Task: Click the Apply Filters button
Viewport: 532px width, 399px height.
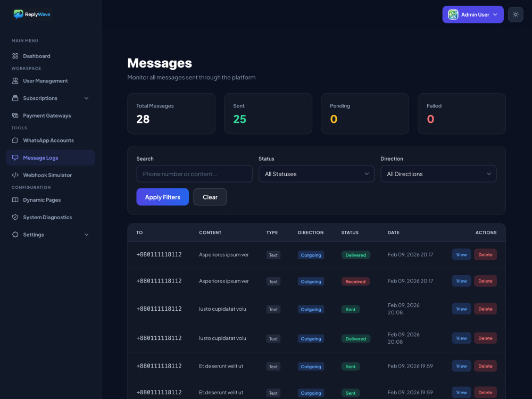Action: pyautogui.click(x=162, y=197)
